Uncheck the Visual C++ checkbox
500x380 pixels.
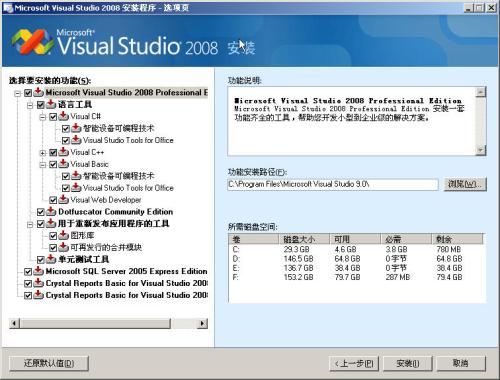[x=53, y=153]
